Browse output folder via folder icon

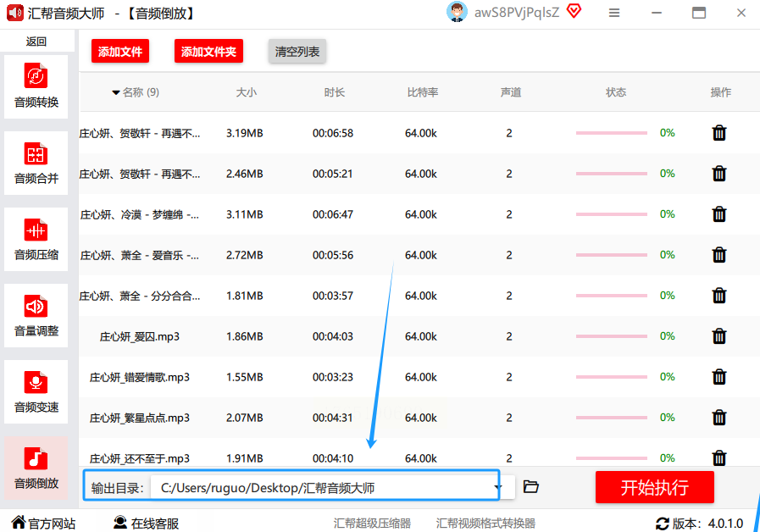pyautogui.click(x=531, y=487)
